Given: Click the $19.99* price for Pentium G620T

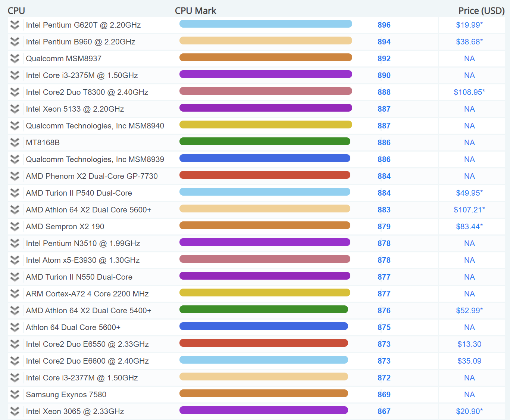Looking at the screenshot, I should [x=469, y=25].
